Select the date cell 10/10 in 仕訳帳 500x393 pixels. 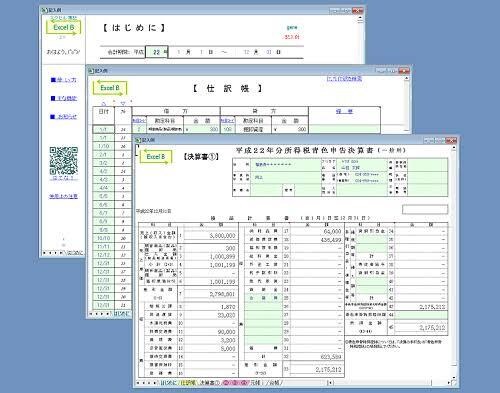click(103, 238)
